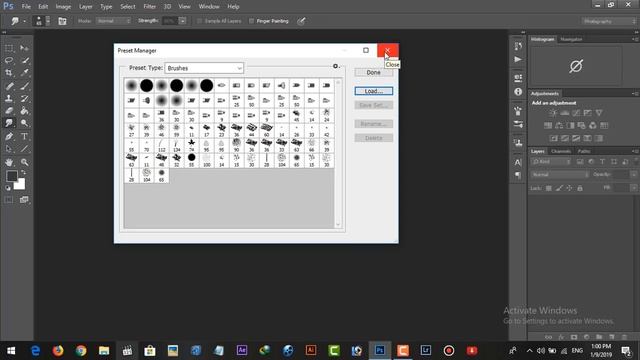Select the Pen tool
640x360 pixels.
[9, 136]
